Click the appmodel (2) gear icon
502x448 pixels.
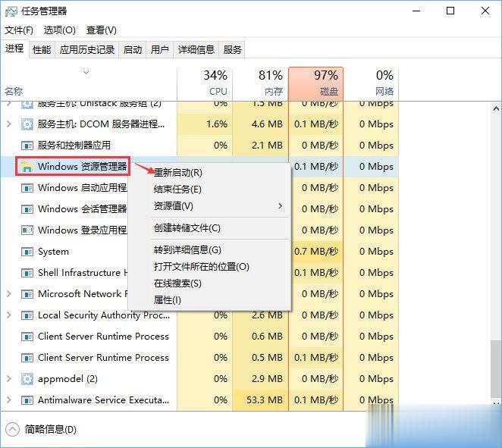pyautogui.click(x=27, y=379)
